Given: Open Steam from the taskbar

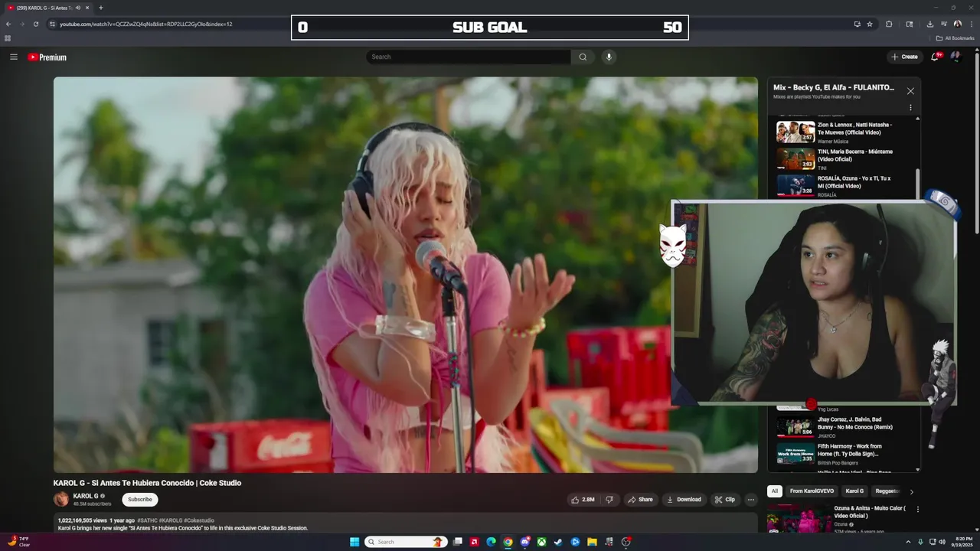Looking at the screenshot, I should click(x=558, y=542).
